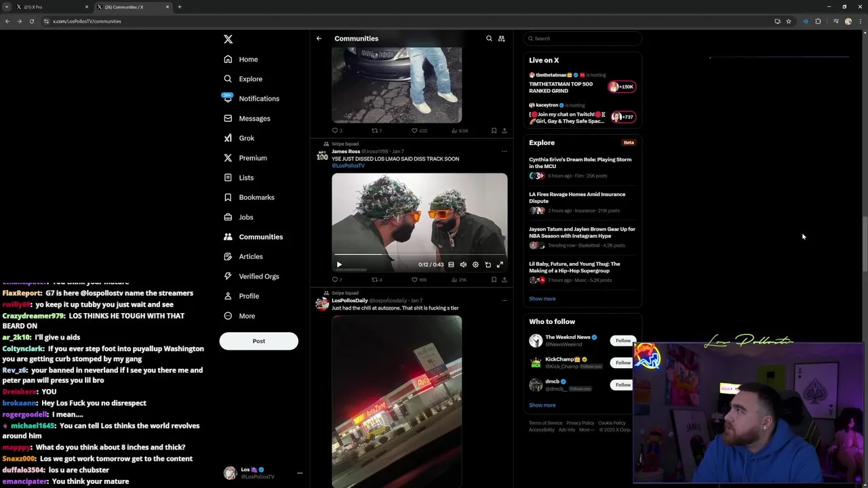
Task: Bookmark the post with 9.5K views
Action: tap(494, 131)
